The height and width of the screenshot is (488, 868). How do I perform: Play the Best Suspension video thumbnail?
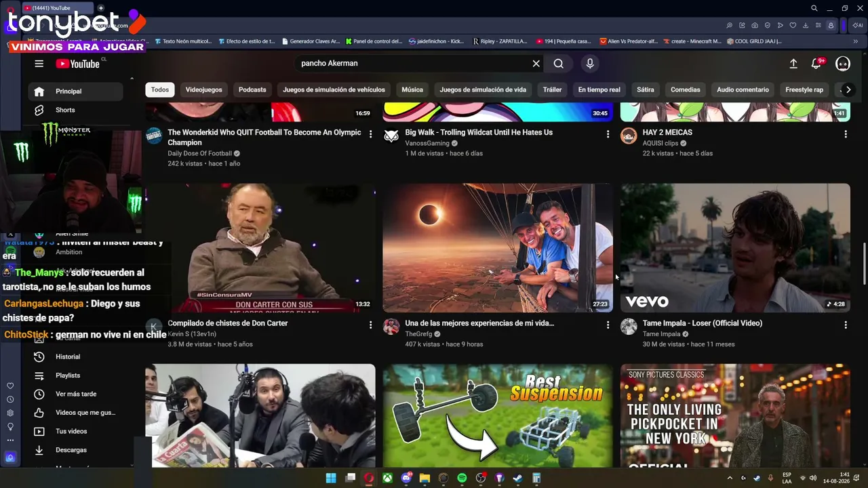tap(498, 415)
